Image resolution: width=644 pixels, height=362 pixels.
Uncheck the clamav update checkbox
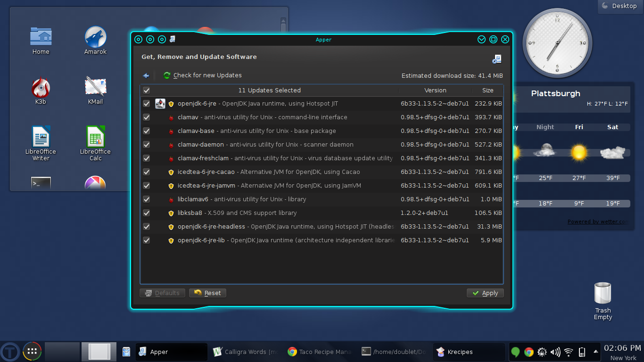click(147, 117)
